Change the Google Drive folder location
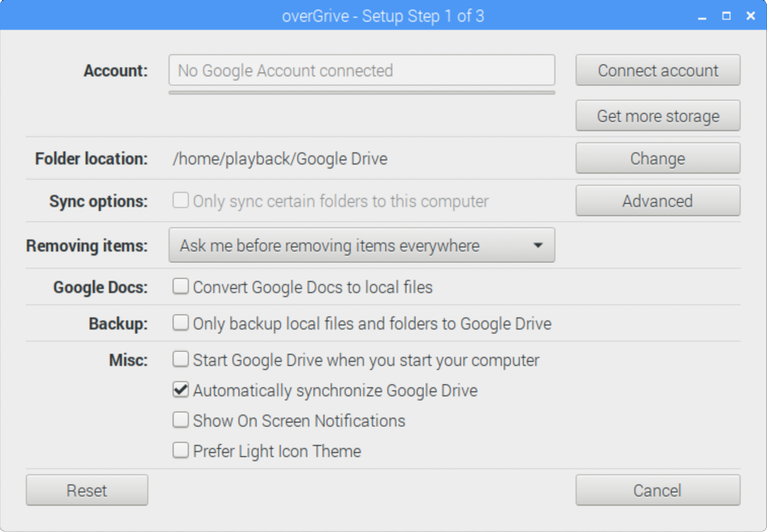The width and height of the screenshot is (767, 532). 657,158
